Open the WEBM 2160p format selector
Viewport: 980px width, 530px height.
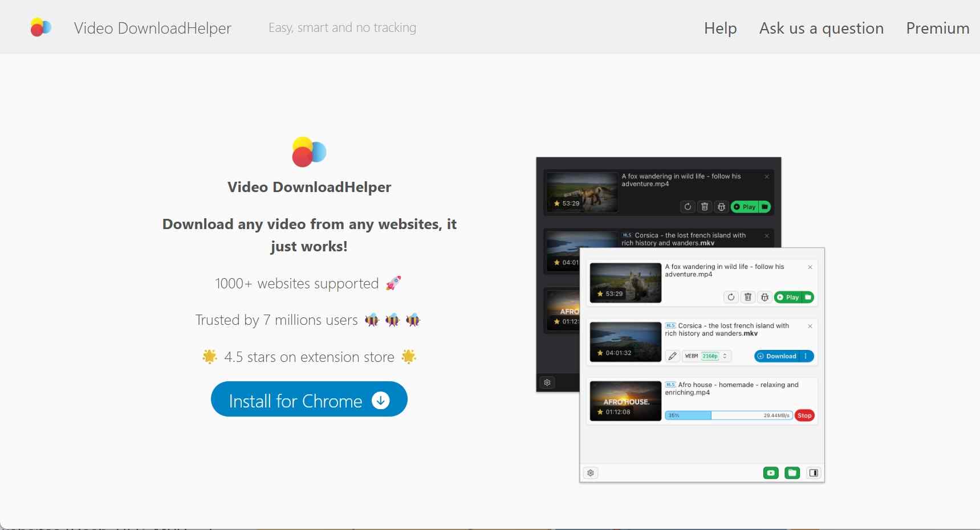(706, 356)
